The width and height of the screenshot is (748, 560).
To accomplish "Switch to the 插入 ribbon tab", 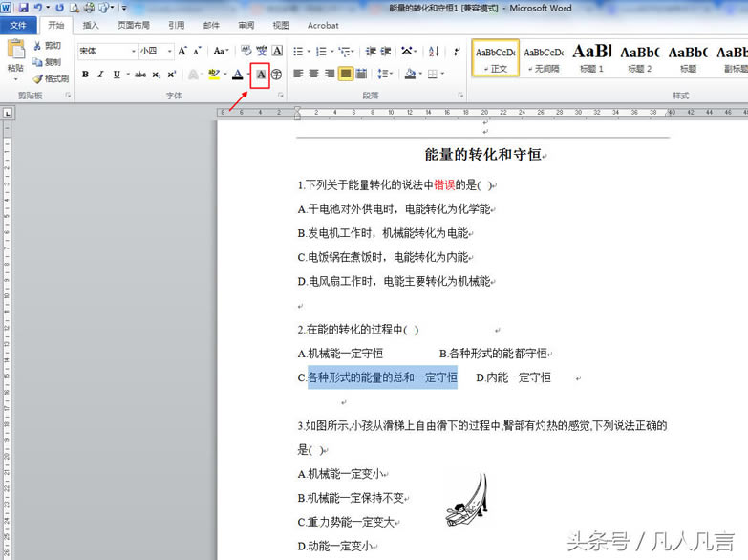I will pos(91,26).
